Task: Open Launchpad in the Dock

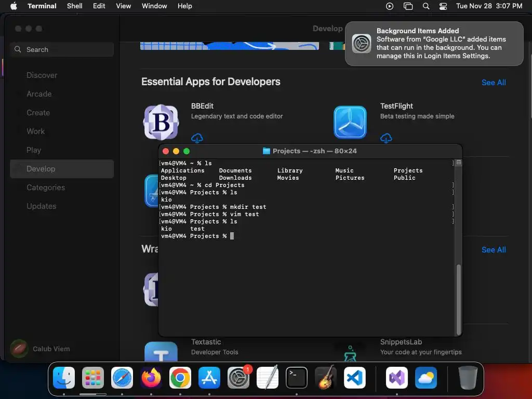Action: pyautogui.click(x=93, y=378)
